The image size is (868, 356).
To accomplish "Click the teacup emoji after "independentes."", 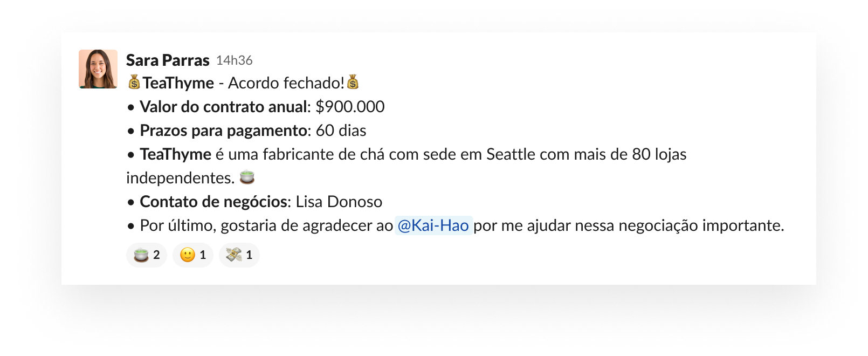I will [x=247, y=177].
